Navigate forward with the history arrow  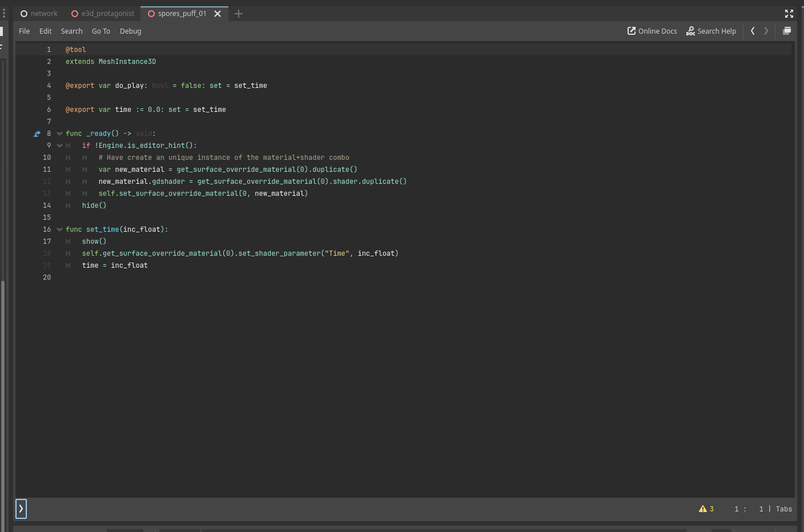766,31
